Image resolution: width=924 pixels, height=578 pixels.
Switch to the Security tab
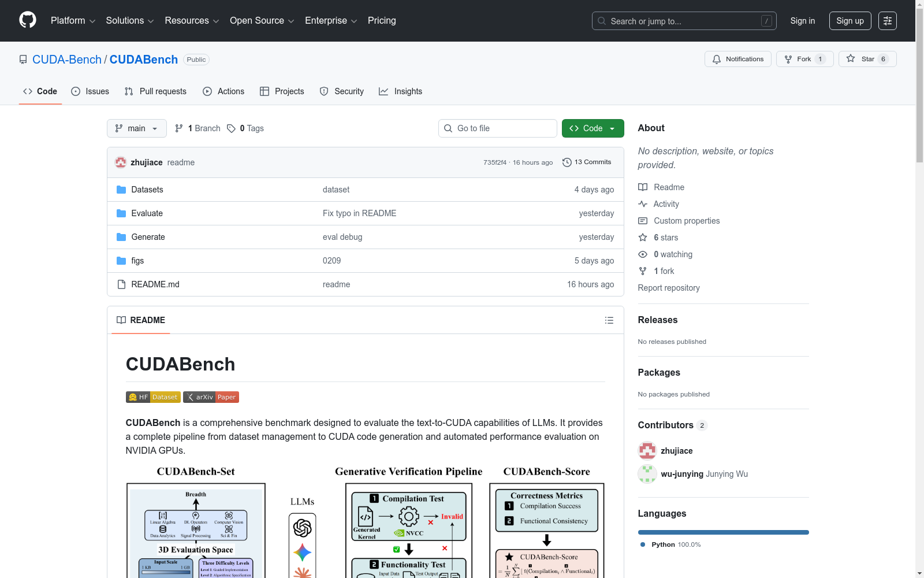pos(342,91)
